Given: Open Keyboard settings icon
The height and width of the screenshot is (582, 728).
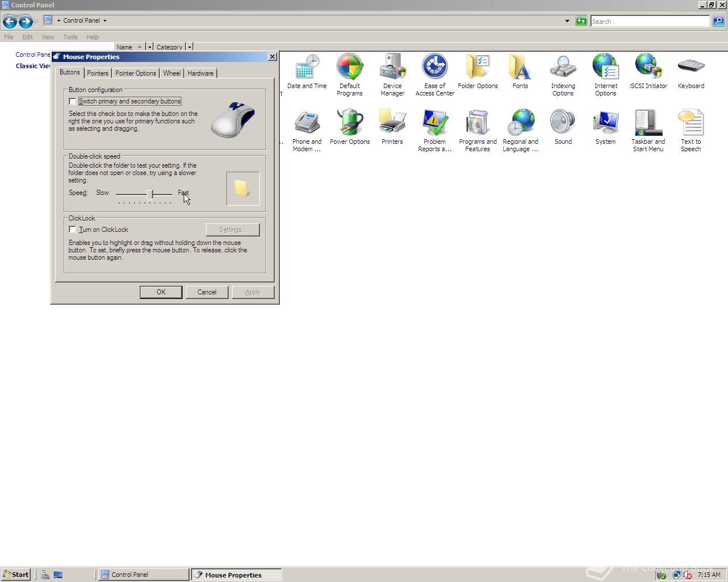Looking at the screenshot, I should [x=691, y=72].
